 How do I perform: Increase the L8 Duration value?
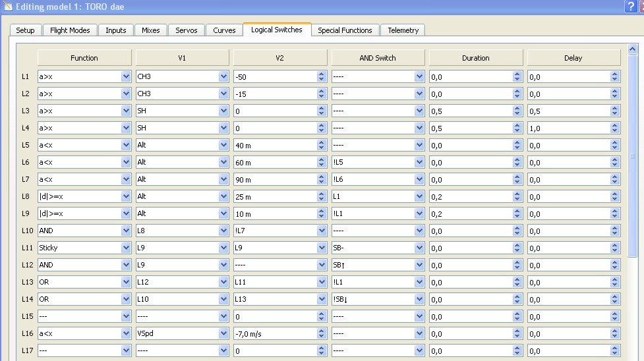click(517, 194)
